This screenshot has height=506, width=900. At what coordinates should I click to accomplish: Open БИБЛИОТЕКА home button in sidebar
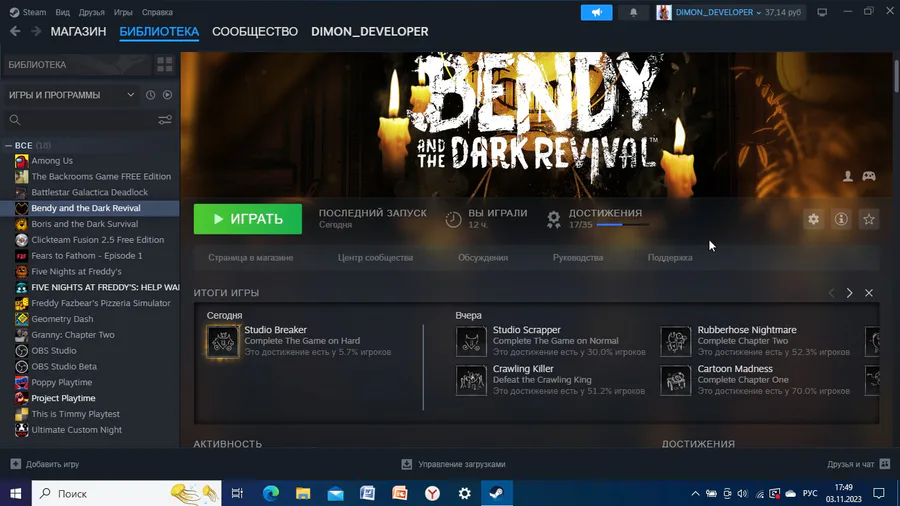coord(76,65)
